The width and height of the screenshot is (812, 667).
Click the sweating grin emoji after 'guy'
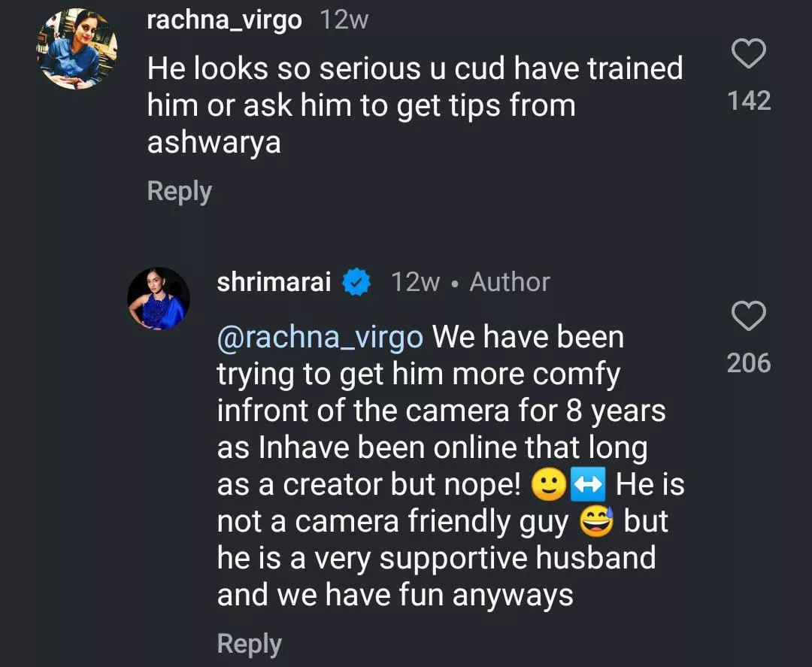[596, 522]
